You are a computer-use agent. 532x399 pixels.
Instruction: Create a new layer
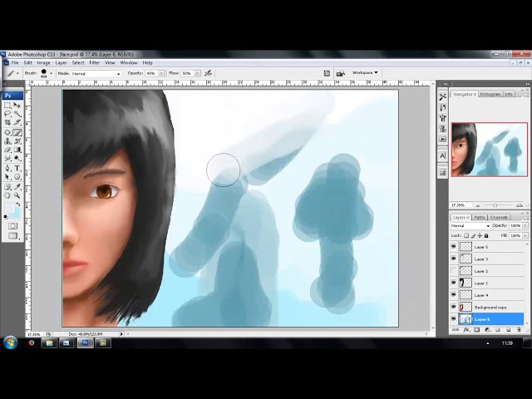508,330
